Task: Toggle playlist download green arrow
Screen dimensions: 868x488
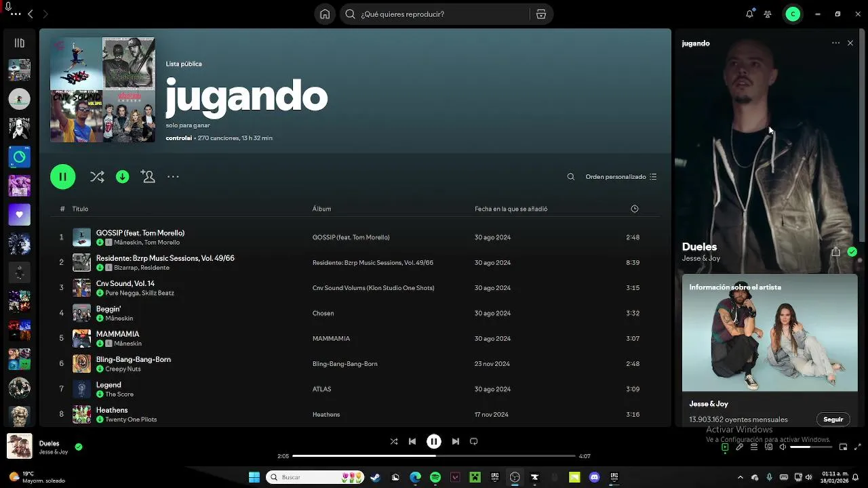Action: [x=123, y=177]
